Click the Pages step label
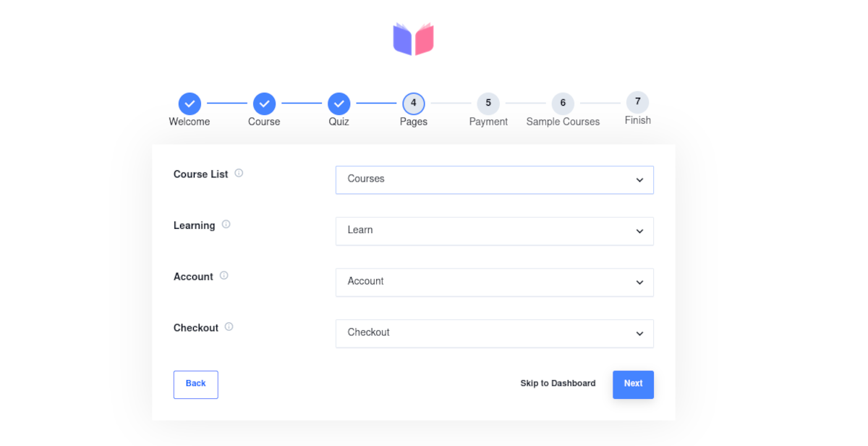This screenshot has width=868, height=446. pyautogui.click(x=414, y=122)
